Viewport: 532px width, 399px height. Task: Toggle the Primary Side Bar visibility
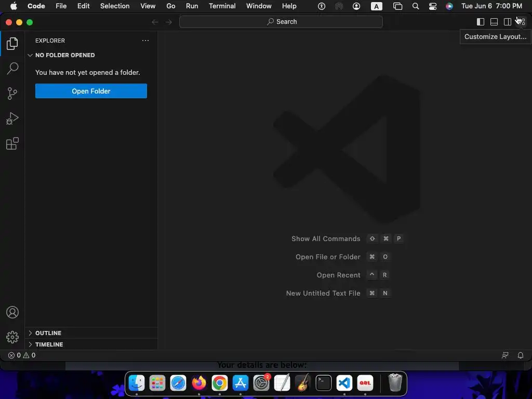481,22
